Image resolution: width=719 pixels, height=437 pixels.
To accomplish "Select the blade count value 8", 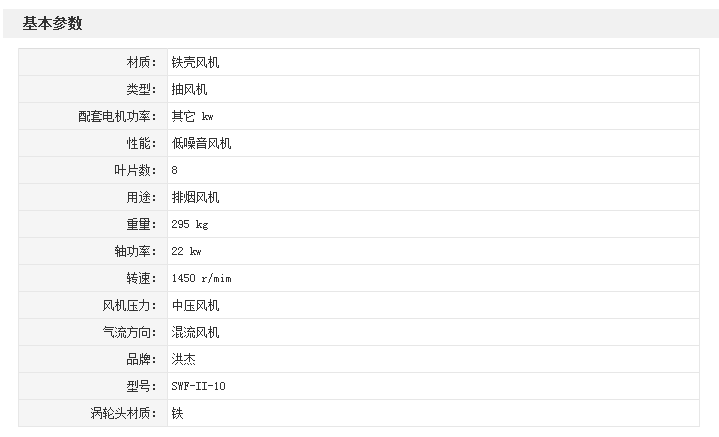I will (x=175, y=170).
